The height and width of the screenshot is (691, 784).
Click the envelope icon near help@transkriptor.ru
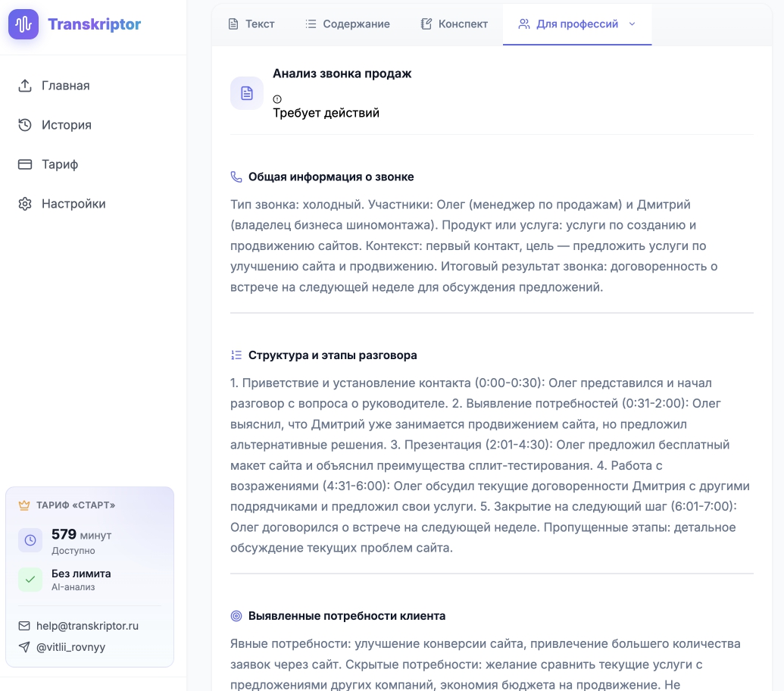point(25,626)
